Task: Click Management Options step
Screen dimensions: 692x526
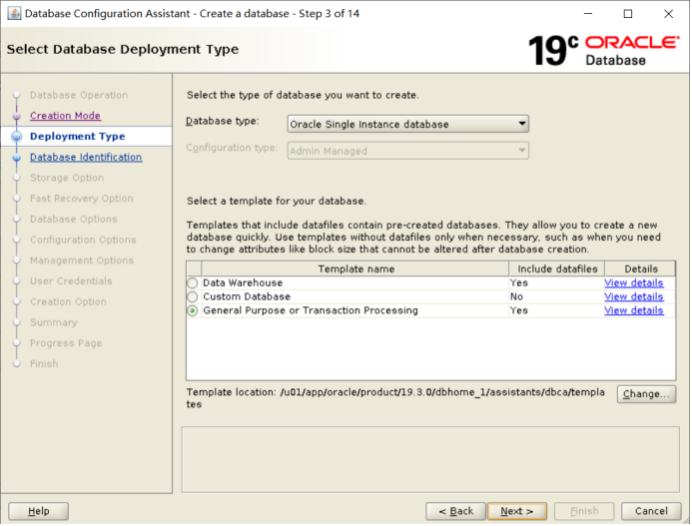Action: (82, 261)
